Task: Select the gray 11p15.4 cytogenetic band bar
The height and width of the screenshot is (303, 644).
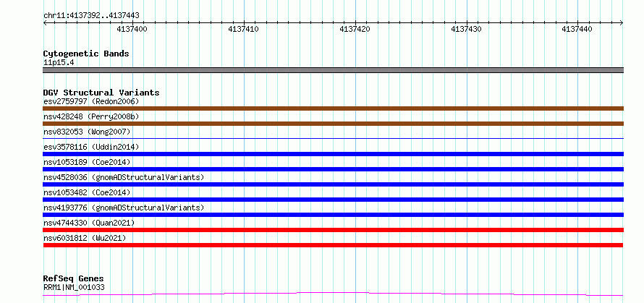Action: pyautogui.click(x=333, y=70)
